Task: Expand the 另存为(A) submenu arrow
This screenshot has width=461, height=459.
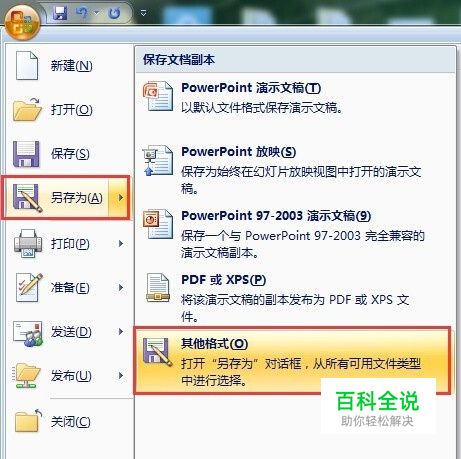Action: click(121, 198)
